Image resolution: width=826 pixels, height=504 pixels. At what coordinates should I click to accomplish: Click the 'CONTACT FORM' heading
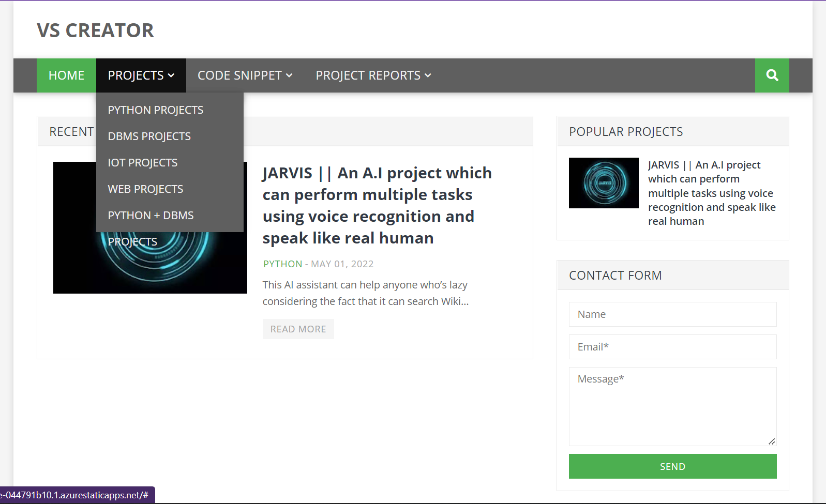coord(615,276)
